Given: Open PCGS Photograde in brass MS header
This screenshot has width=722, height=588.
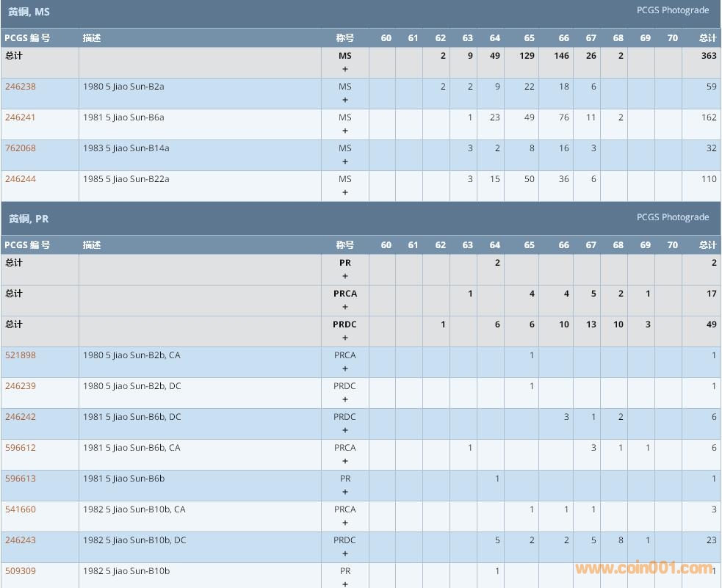Looking at the screenshot, I should [x=672, y=10].
